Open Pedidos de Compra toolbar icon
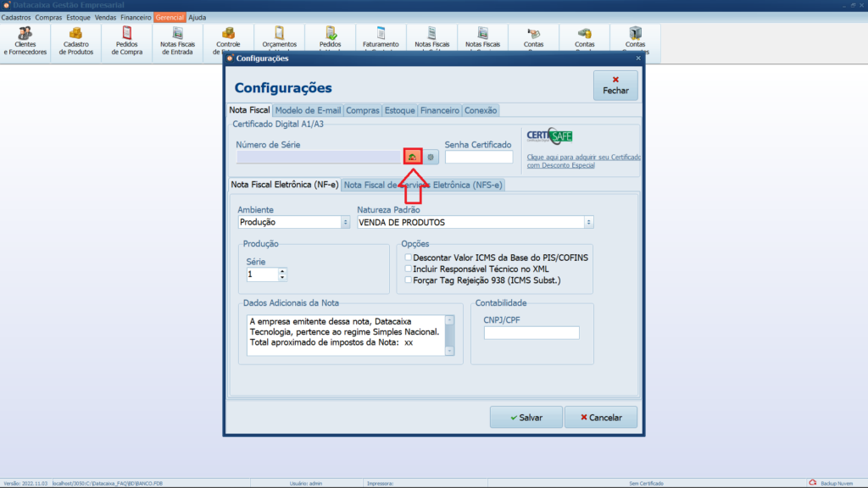 click(127, 41)
